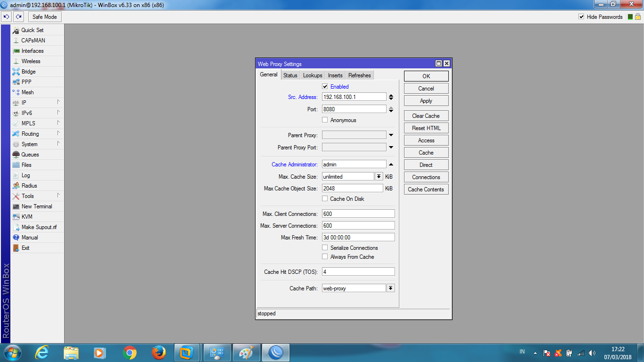The image size is (644, 362).
Task: Click Make Supout.rif
Action: (37, 227)
